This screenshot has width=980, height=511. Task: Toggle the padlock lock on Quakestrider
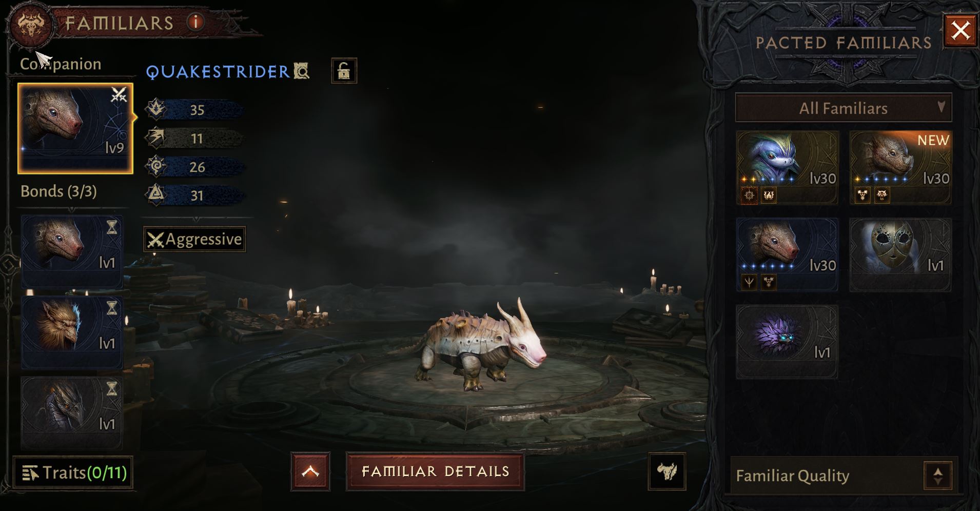[x=344, y=71]
